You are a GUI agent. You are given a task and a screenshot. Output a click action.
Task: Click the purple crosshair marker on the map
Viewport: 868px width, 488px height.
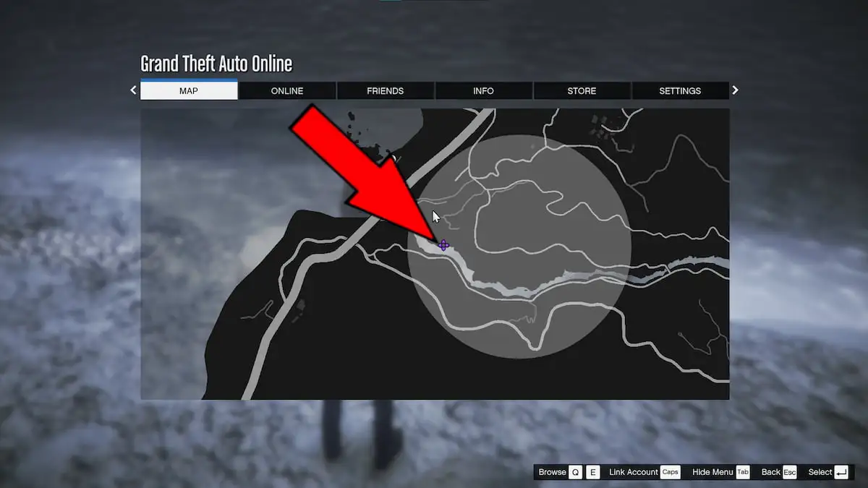(x=443, y=246)
